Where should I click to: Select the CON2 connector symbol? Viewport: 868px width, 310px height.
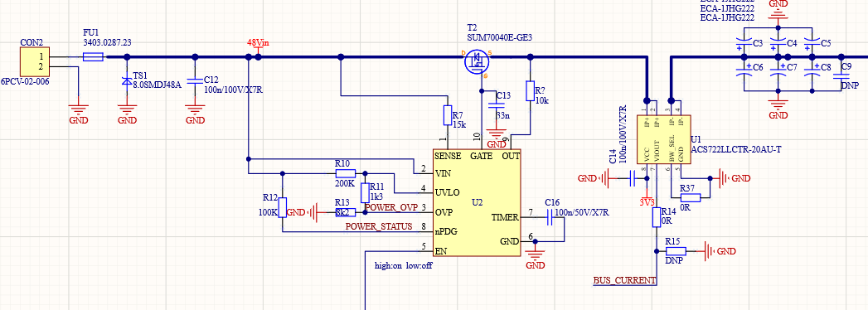point(35,61)
